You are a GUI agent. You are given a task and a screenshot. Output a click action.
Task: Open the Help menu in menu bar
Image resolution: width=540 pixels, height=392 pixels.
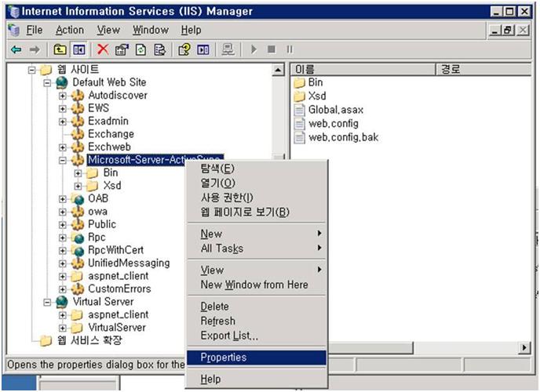(192, 31)
